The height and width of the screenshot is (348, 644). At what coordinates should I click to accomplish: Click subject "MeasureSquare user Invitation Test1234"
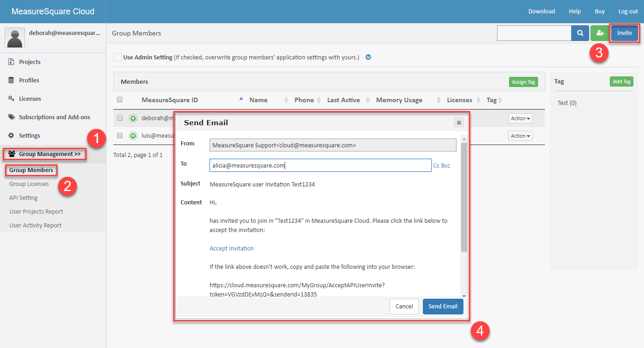[x=262, y=185]
